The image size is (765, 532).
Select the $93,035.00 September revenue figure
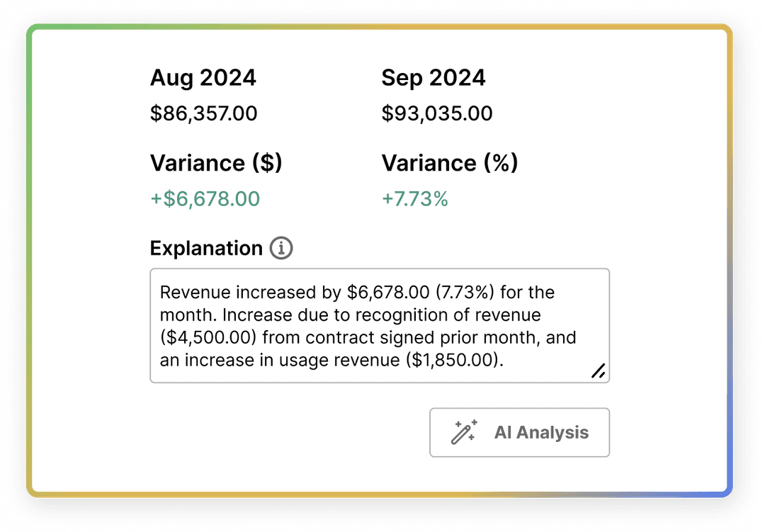click(436, 113)
